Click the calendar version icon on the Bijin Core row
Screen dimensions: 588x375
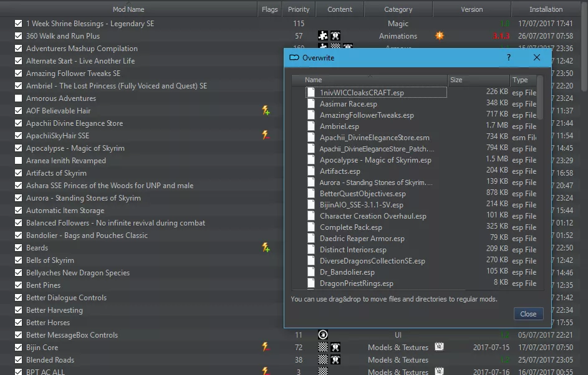[439, 346]
